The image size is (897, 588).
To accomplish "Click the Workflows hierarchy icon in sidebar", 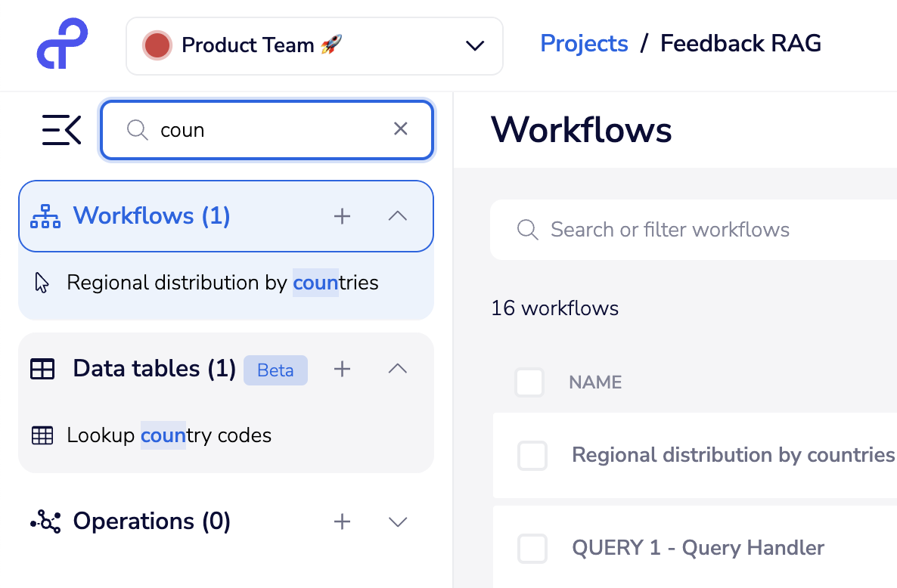I will (x=45, y=216).
